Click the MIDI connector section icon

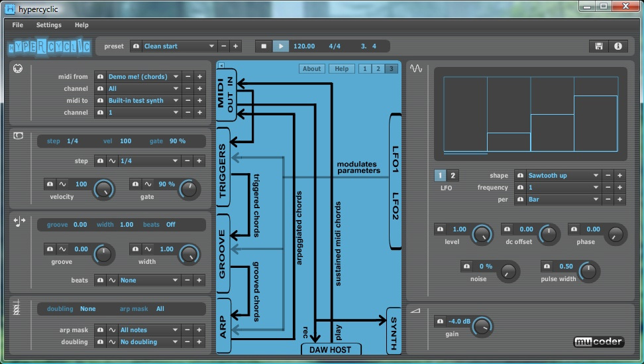point(18,68)
